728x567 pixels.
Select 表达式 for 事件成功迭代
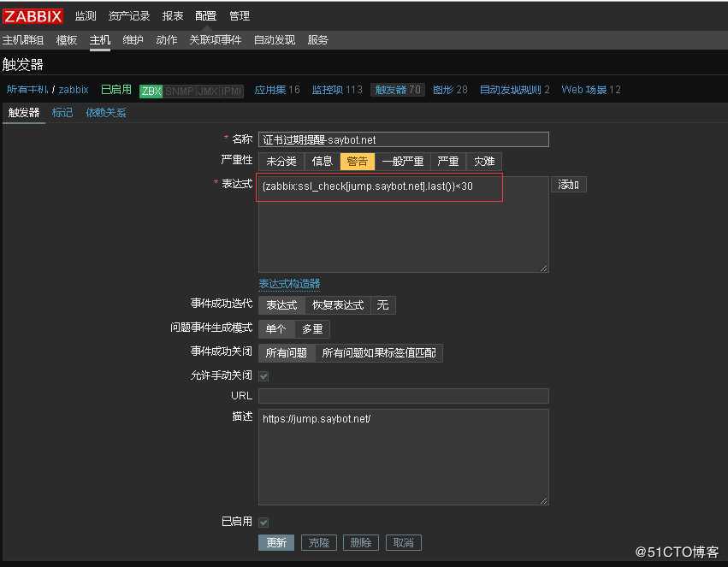tap(281, 305)
